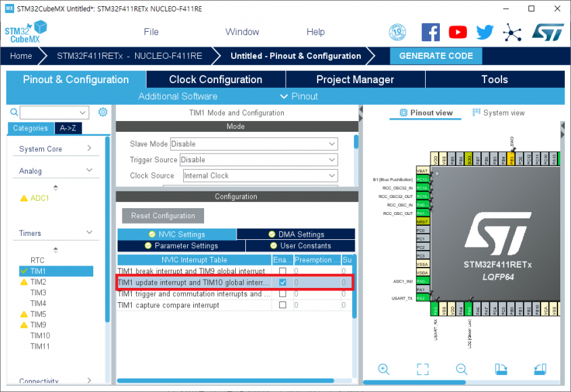Open the YouTube link icon
The width and height of the screenshot is (571, 392).
point(457,32)
